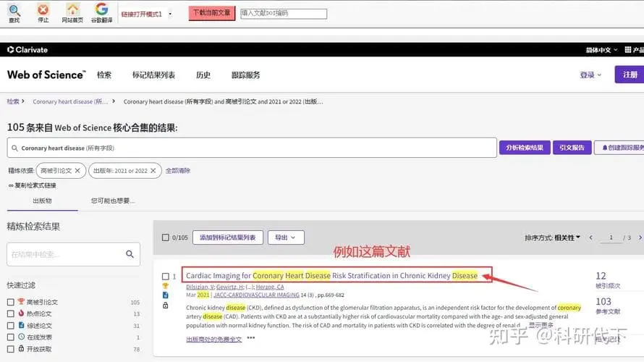Open the publisher free full text link
Image resolution: width=644 pixels, height=362 pixels.
click(213, 340)
